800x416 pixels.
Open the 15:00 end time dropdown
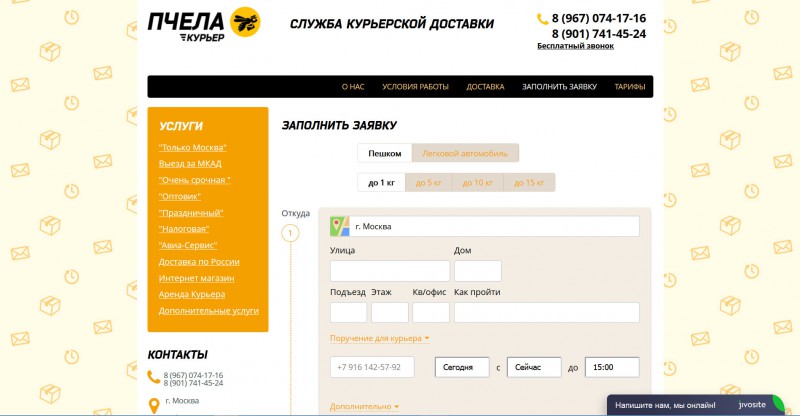pos(612,367)
